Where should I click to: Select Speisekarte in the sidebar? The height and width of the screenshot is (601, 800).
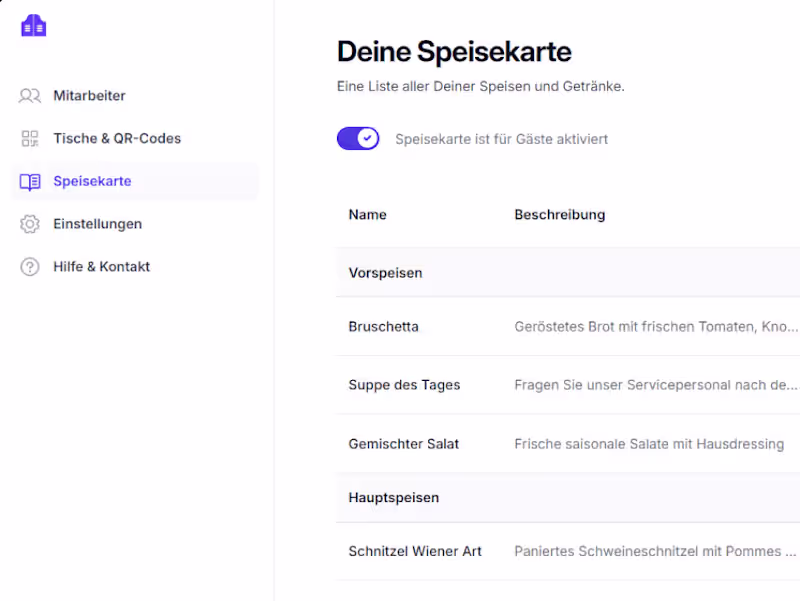point(92,182)
